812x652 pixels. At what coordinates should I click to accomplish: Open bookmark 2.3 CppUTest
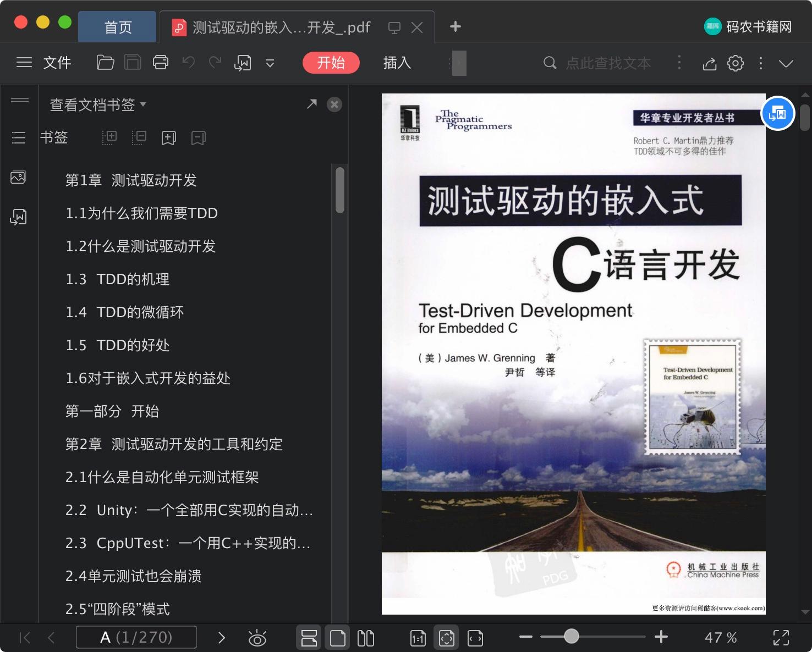188,543
